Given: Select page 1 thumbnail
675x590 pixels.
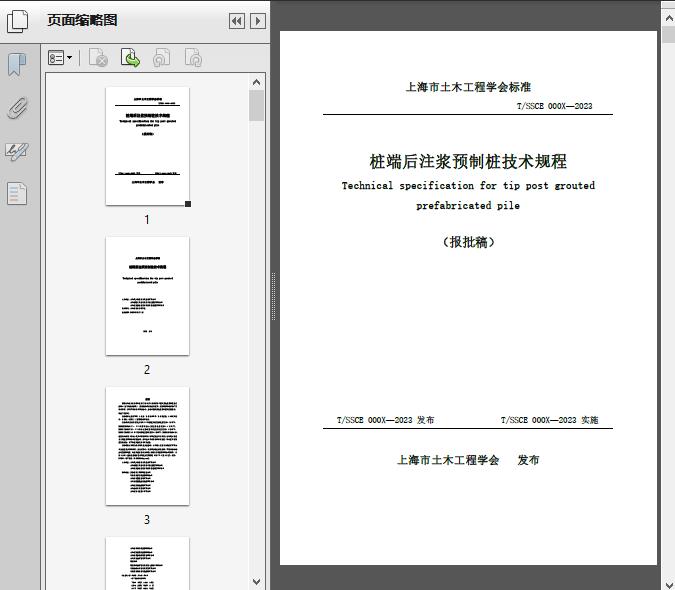Looking at the screenshot, I should click(147, 146).
